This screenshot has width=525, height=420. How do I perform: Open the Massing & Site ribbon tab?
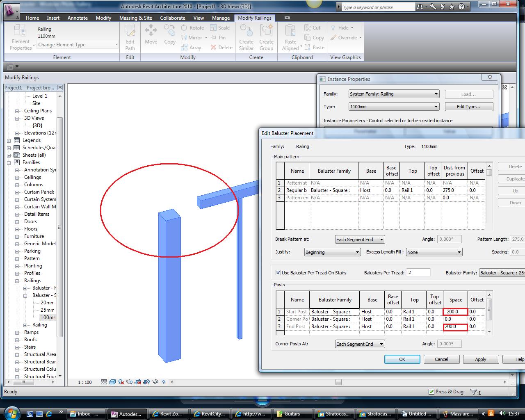point(135,18)
